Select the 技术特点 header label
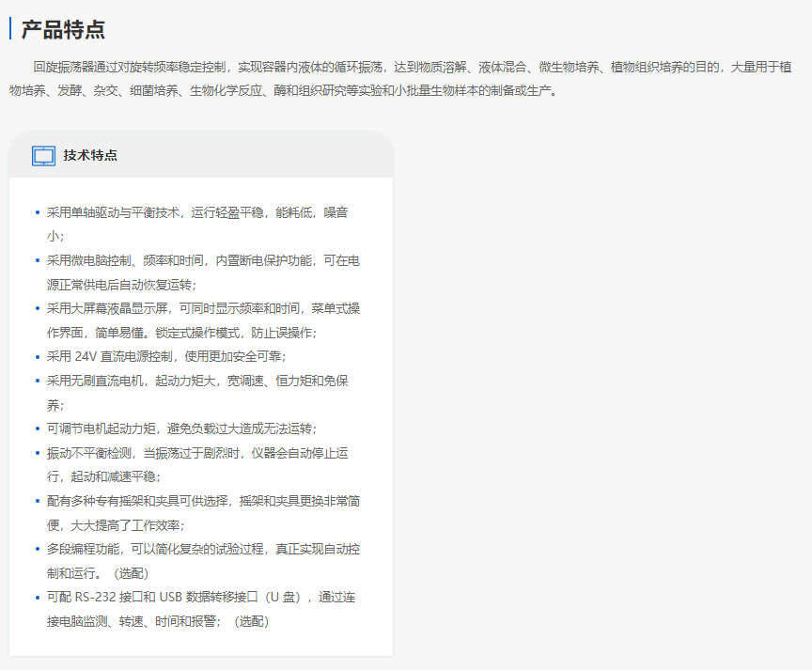 (90, 156)
